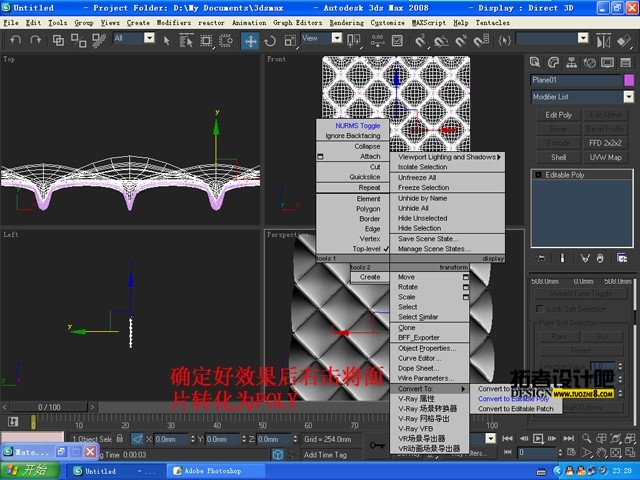Viewport: 640px width, 480px height.
Task: Open Rendering menu in menu bar
Action: [347, 23]
